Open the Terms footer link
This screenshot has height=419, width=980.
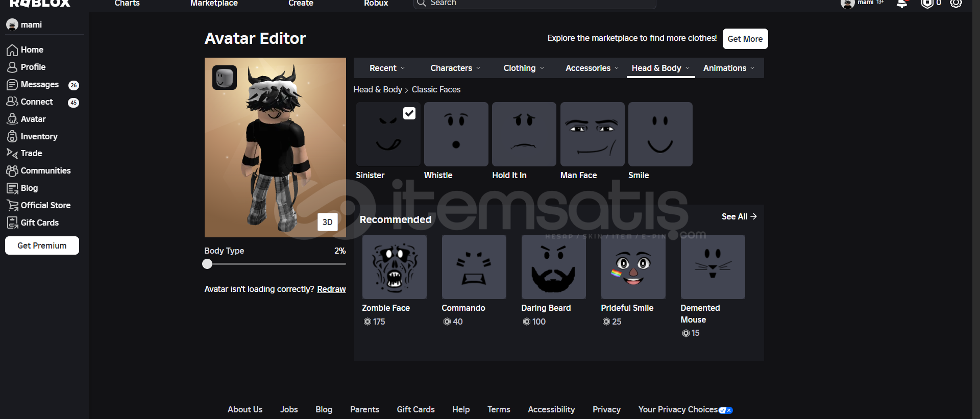pos(499,410)
